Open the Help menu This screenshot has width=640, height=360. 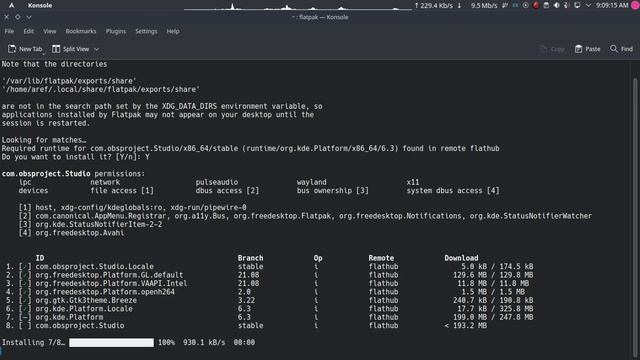[x=173, y=31]
